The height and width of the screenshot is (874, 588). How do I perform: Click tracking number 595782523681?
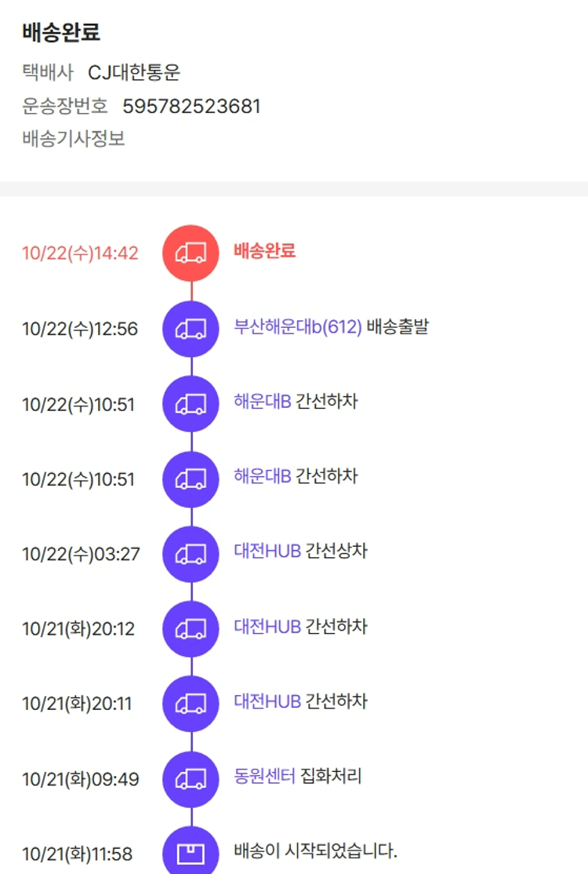click(x=191, y=106)
